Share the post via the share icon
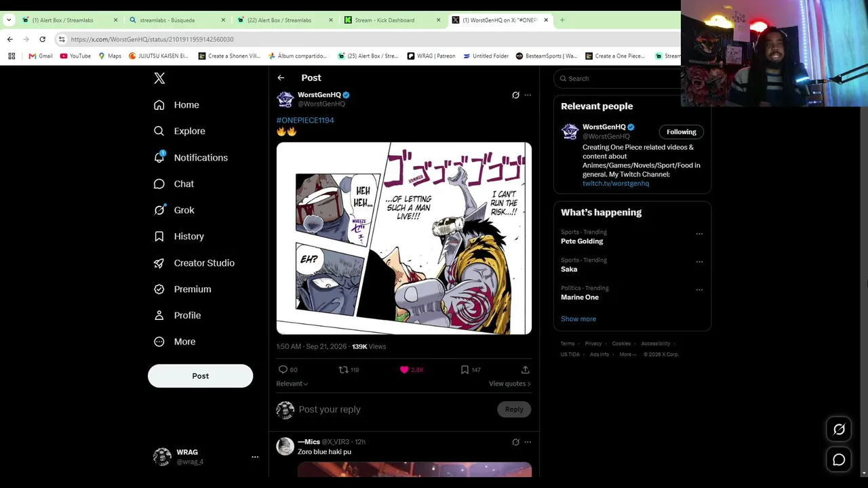 tap(525, 369)
